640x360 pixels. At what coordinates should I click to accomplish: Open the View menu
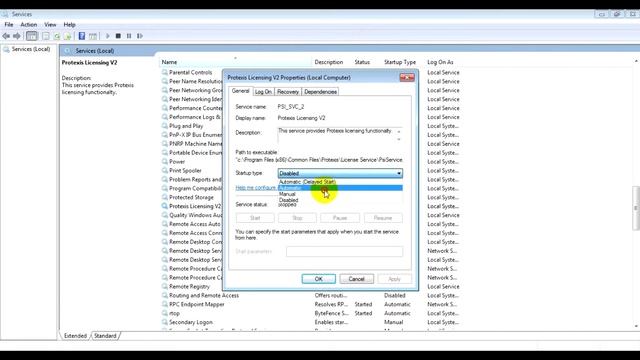point(50,24)
